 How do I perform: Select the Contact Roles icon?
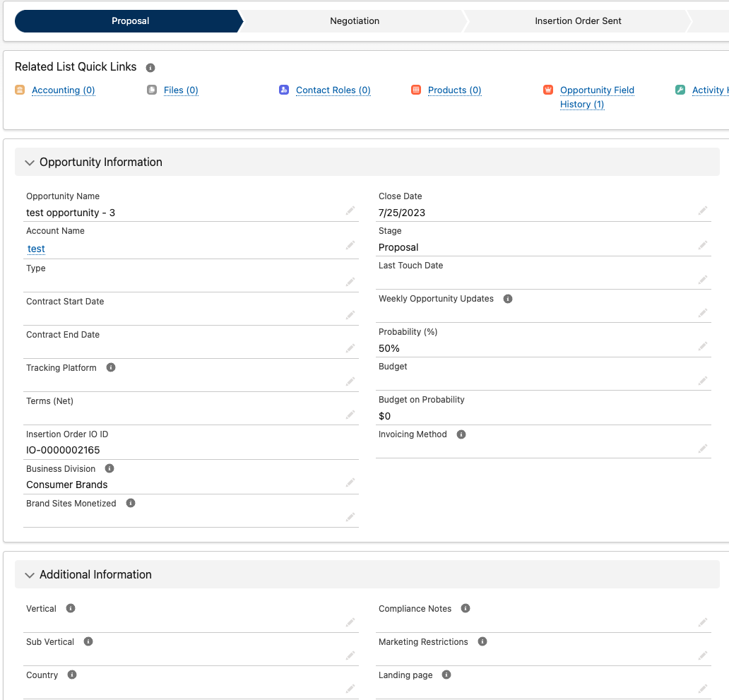click(283, 90)
